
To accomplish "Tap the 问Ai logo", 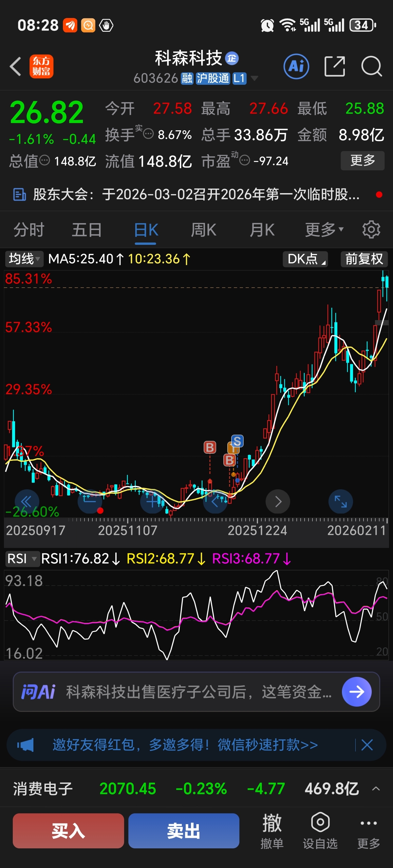I will pyautogui.click(x=38, y=692).
